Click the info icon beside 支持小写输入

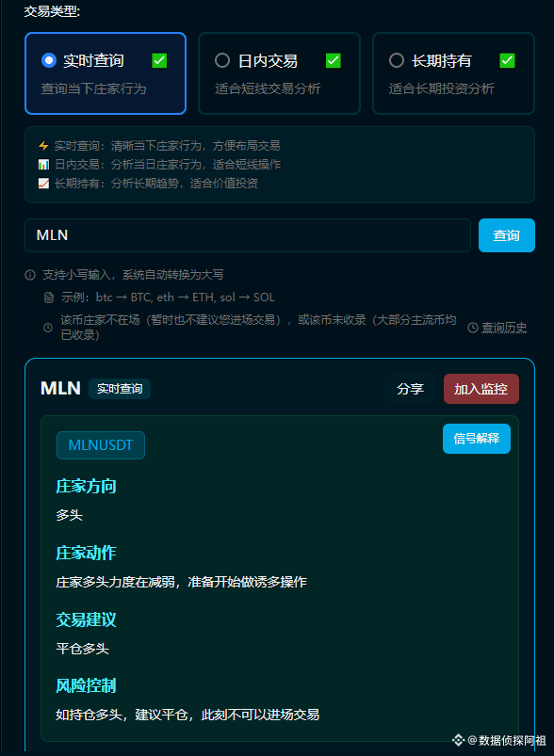(30, 275)
